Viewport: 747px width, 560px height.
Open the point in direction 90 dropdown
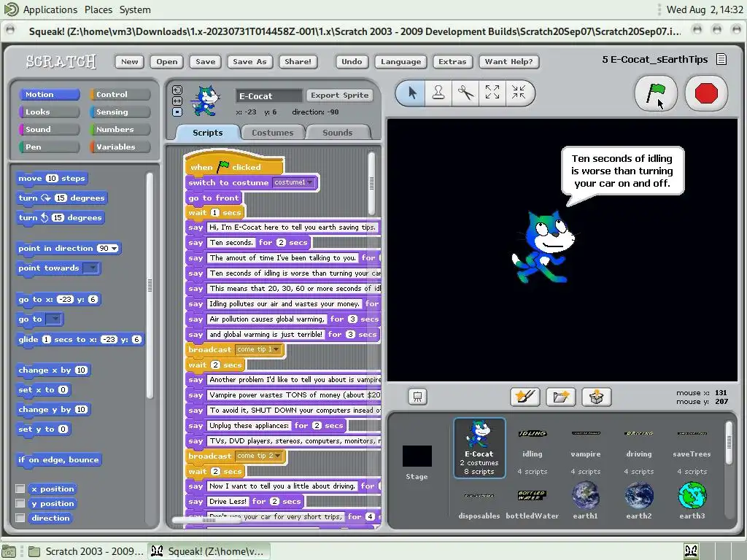115,248
